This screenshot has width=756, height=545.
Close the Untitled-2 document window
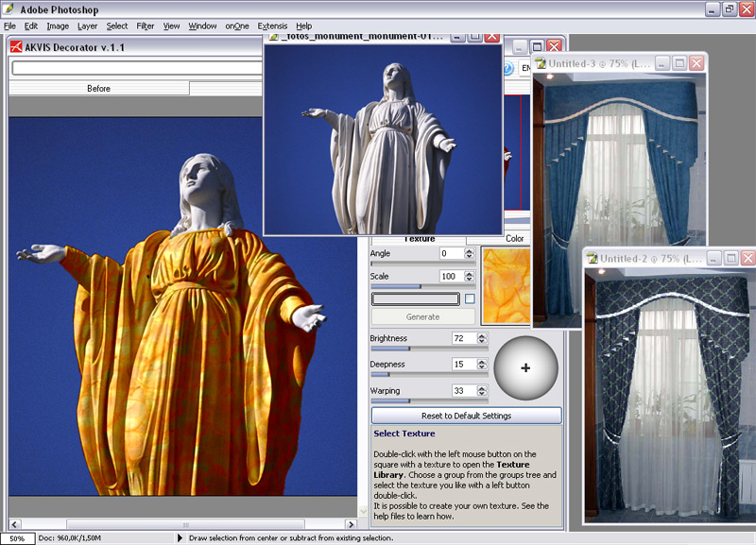pos(748,258)
